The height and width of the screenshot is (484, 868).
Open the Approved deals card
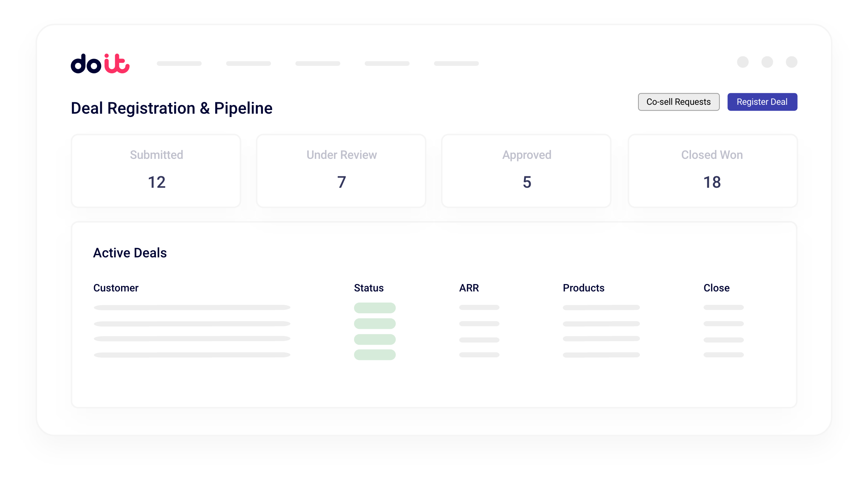coord(526,171)
